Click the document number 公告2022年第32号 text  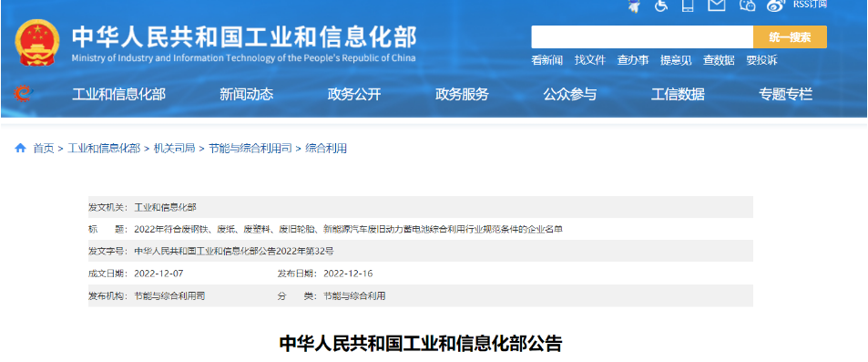pos(234,251)
